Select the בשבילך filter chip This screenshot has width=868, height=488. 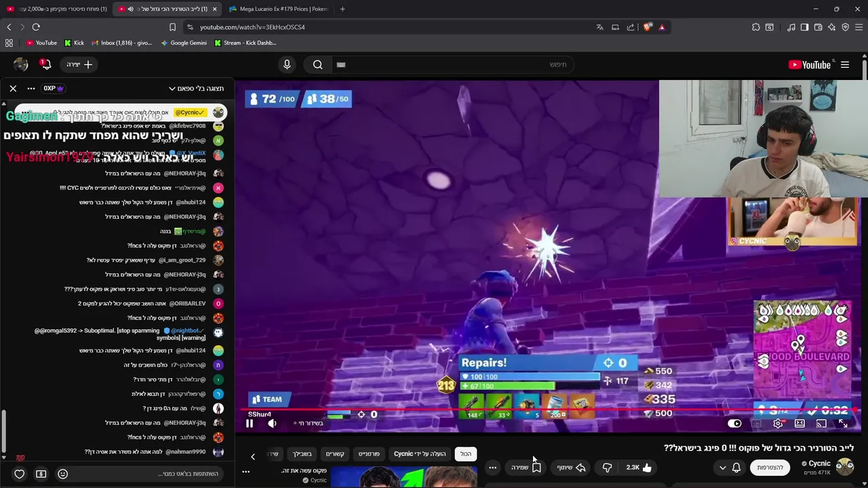302,454
